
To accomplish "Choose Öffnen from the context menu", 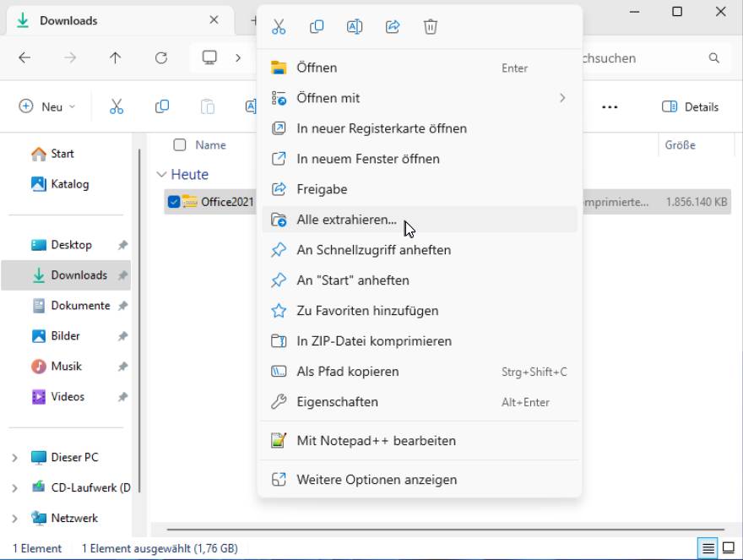I will click(420, 68).
